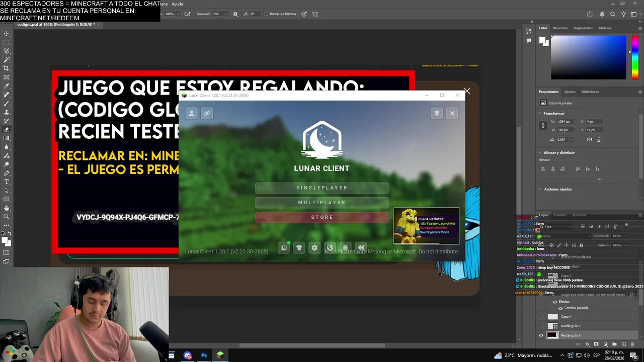Click the foreground color swatch in toolbar
The width and height of the screenshot is (644, 362).
pyautogui.click(x=5, y=241)
